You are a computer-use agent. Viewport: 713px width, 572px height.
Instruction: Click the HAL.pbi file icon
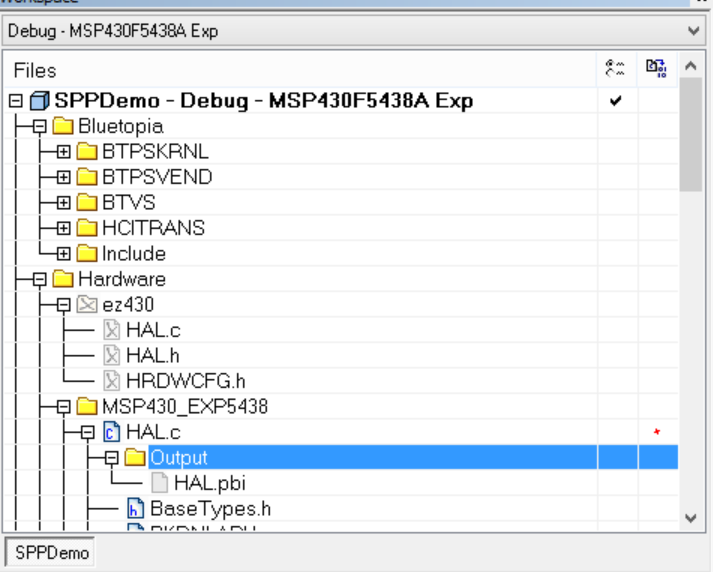click(x=160, y=483)
